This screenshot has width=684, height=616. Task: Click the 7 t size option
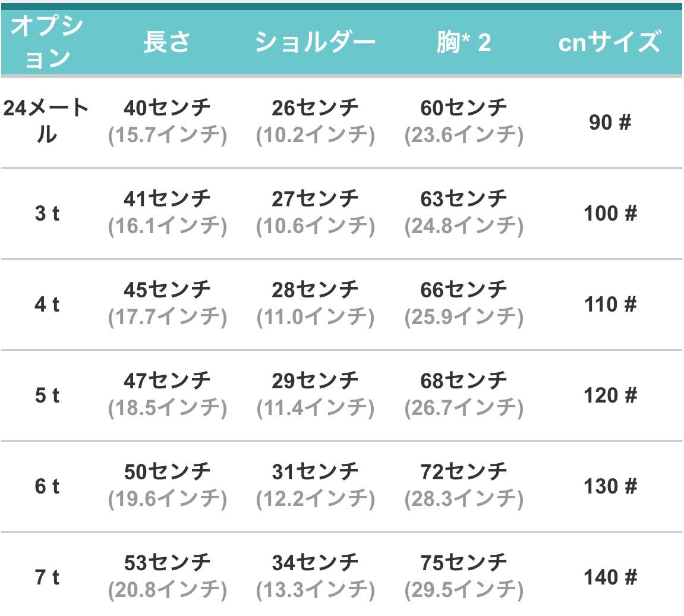(47, 577)
